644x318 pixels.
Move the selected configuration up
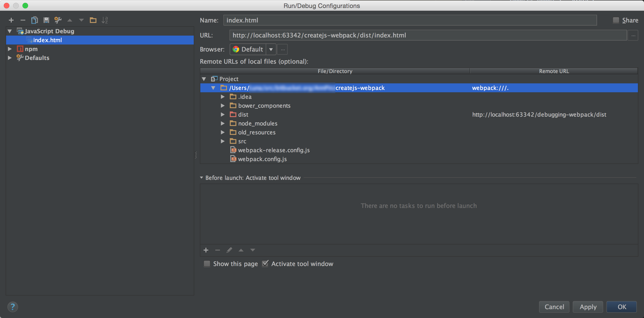(x=70, y=20)
